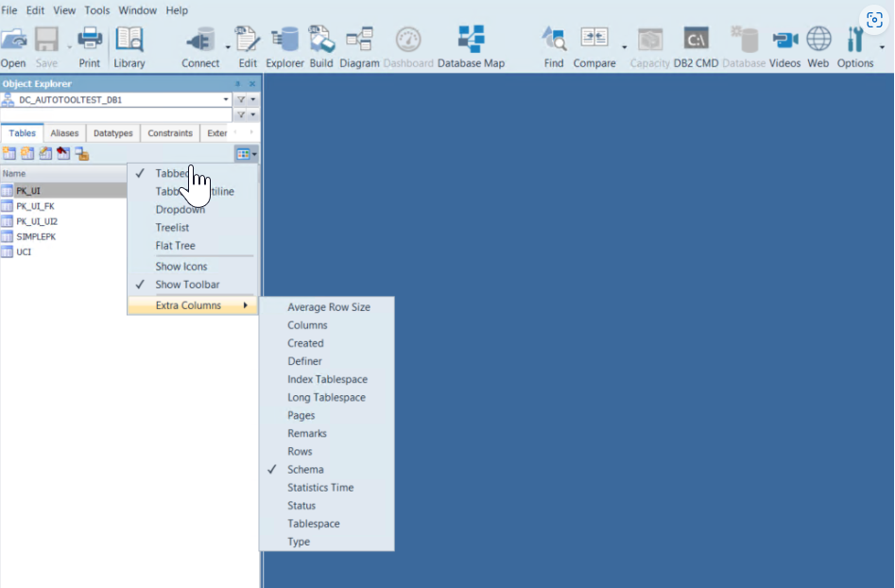This screenshot has height=588, width=895.
Task: Open the Database Map tool
Action: 471,40
